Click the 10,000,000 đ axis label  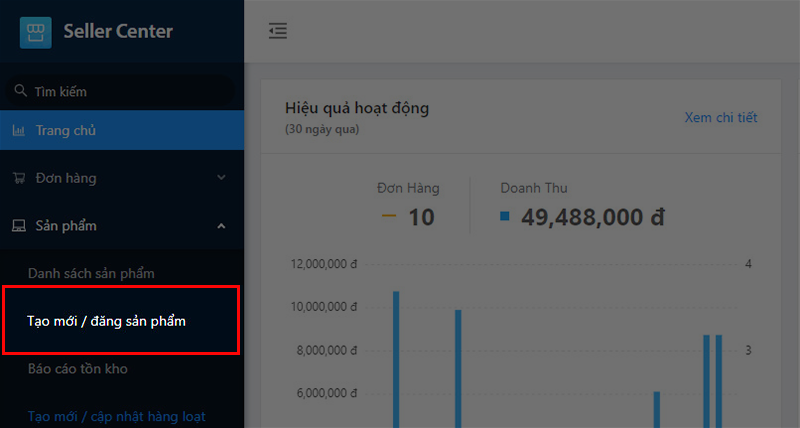point(324,307)
